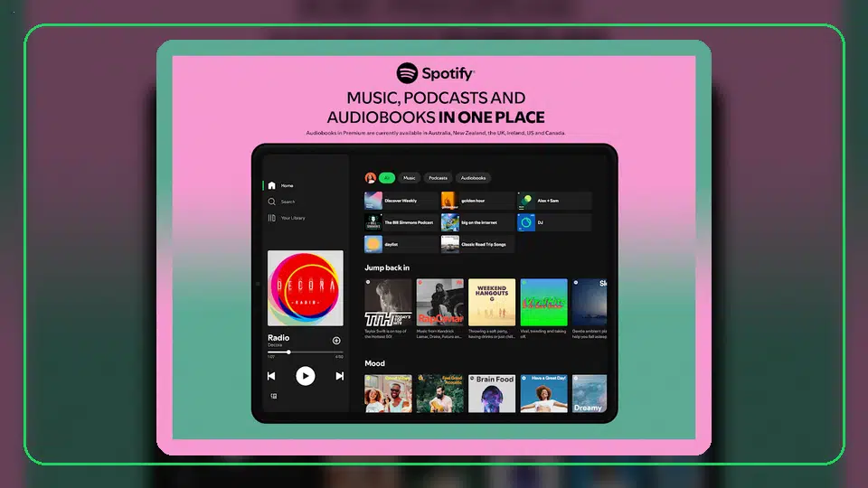
Task: Open the daylist shortcut
Action: [401, 244]
